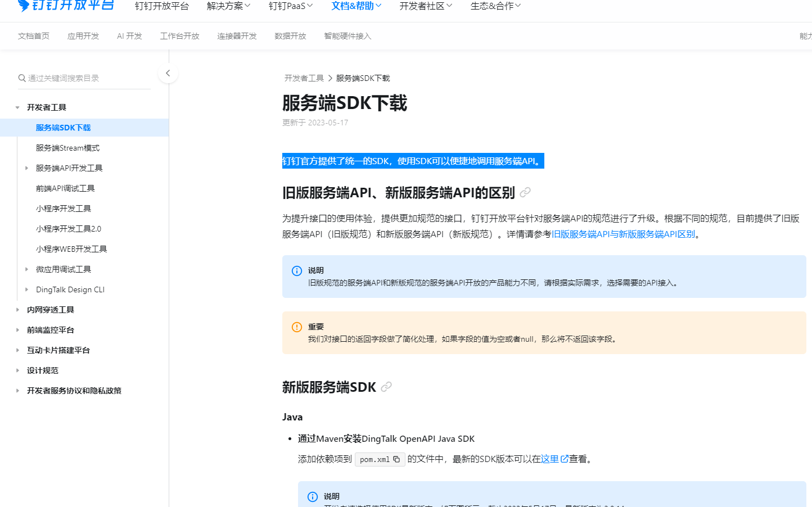Switch to the 智能硬件接入 tab

pos(348,36)
